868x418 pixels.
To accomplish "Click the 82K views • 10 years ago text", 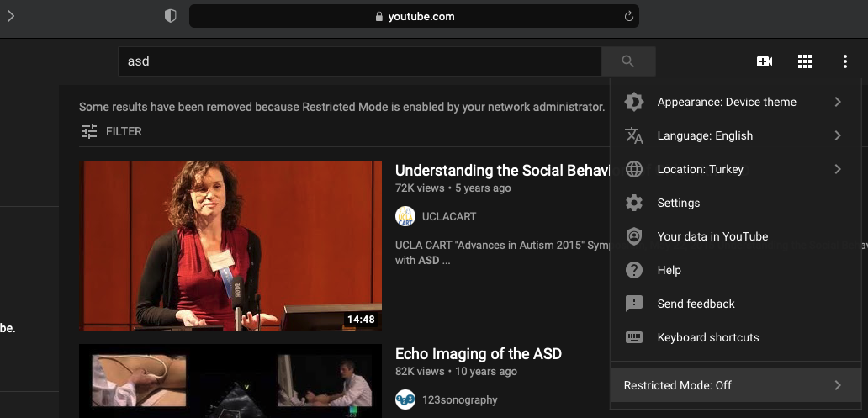I will point(456,372).
